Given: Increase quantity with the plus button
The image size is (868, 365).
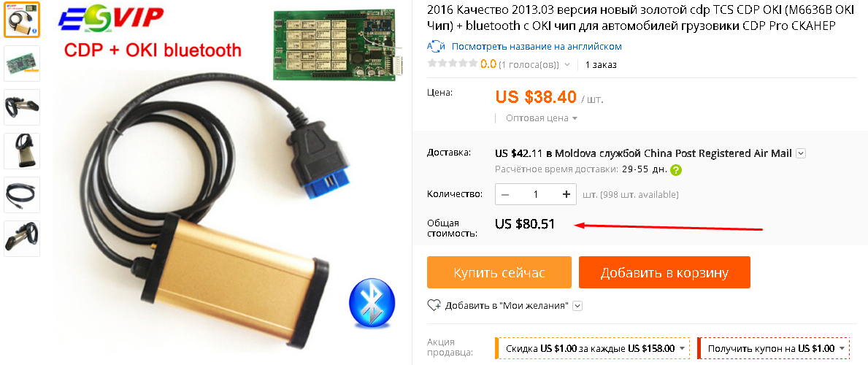Looking at the screenshot, I should tap(566, 194).
